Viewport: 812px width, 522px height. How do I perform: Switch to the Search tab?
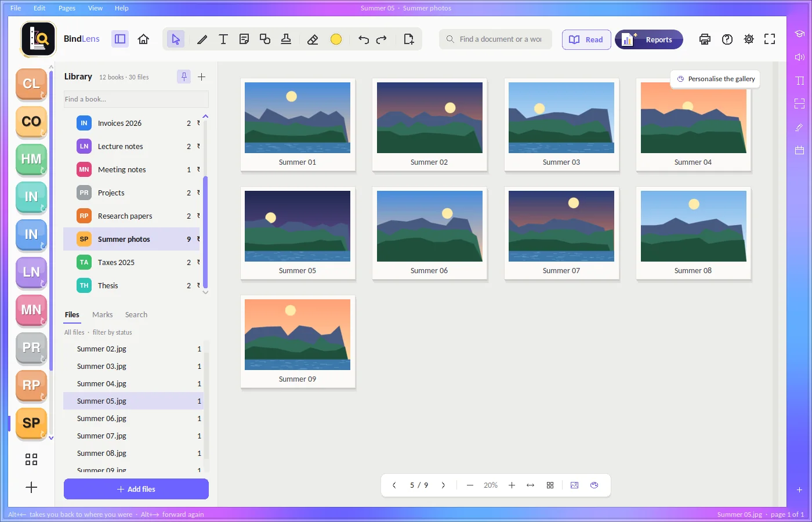(136, 315)
